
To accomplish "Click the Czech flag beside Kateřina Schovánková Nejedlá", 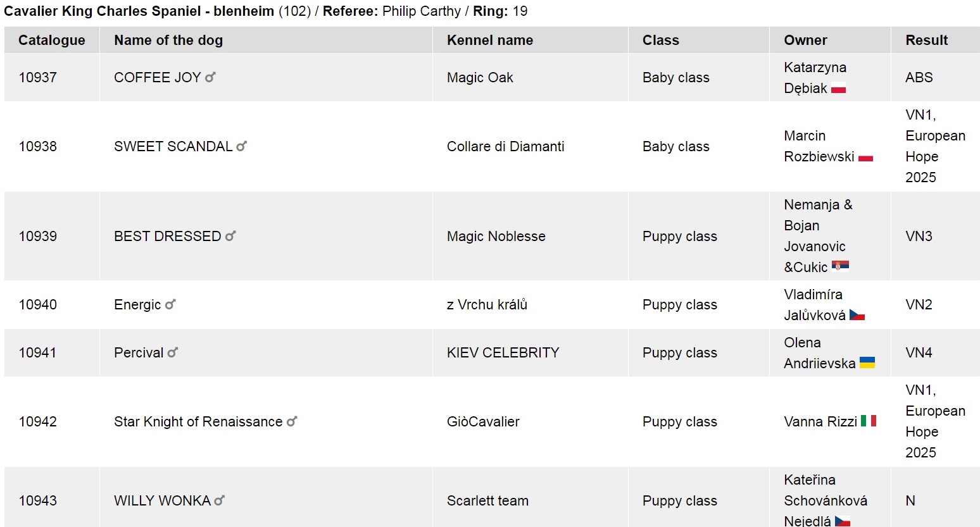I will click(x=843, y=521).
